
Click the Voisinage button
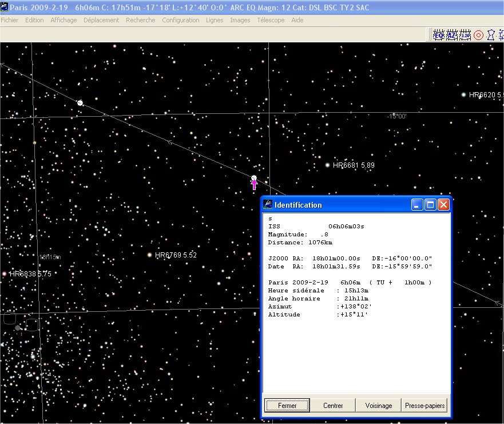coord(379,405)
